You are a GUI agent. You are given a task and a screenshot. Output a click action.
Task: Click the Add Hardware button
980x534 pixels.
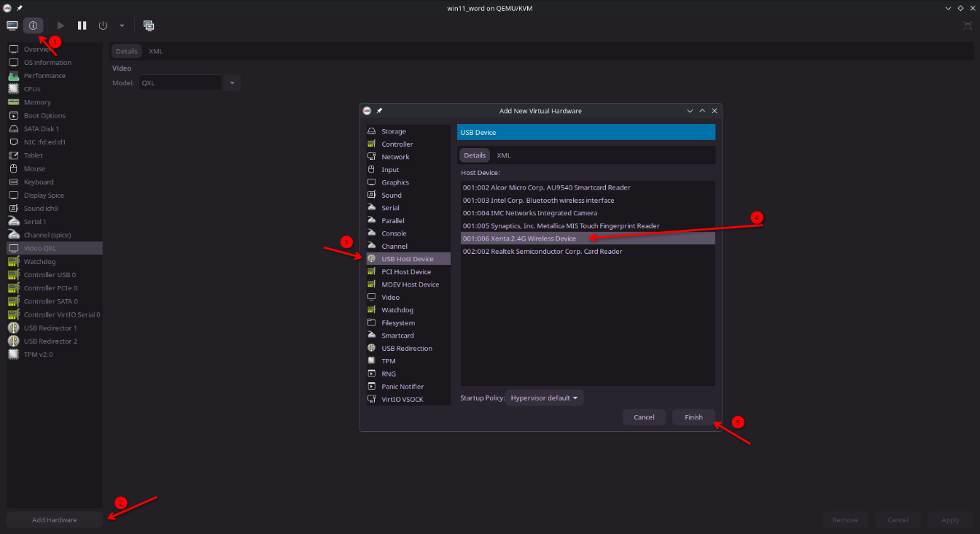(x=55, y=520)
